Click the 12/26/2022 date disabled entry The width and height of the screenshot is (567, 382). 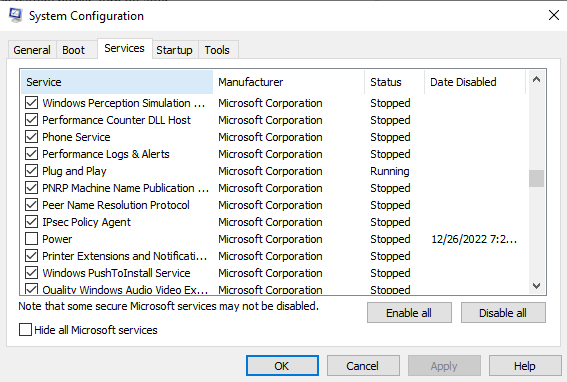pos(474,239)
